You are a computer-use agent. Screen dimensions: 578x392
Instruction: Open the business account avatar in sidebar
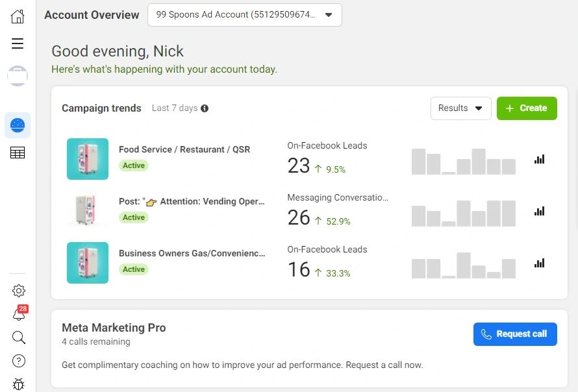pyautogui.click(x=18, y=76)
